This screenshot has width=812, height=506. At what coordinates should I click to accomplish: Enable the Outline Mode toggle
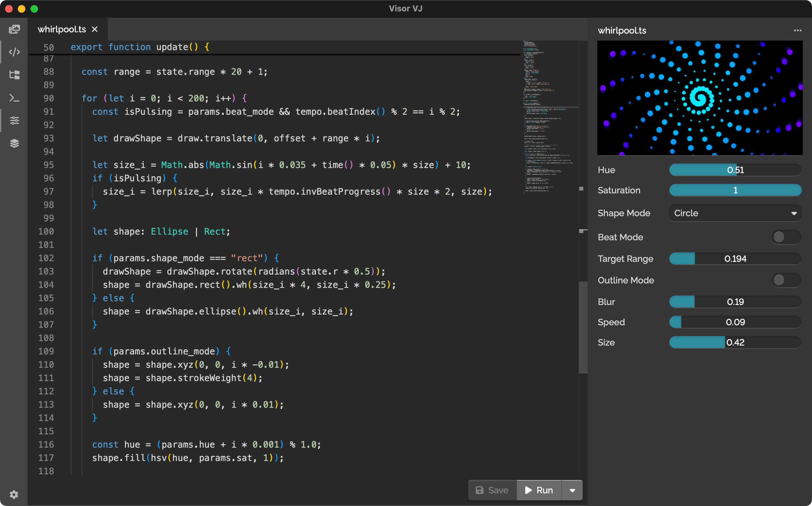pyautogui.click(x=786, y=280)
